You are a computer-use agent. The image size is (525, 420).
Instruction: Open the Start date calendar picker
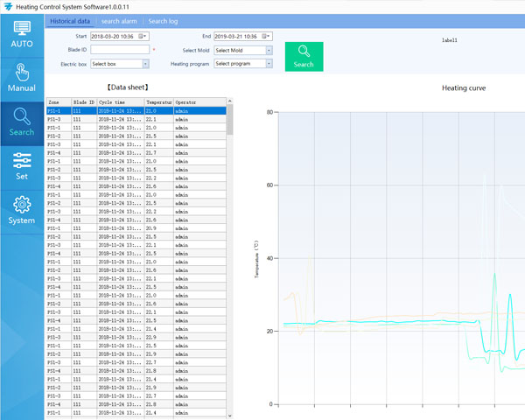click(143, 36)
